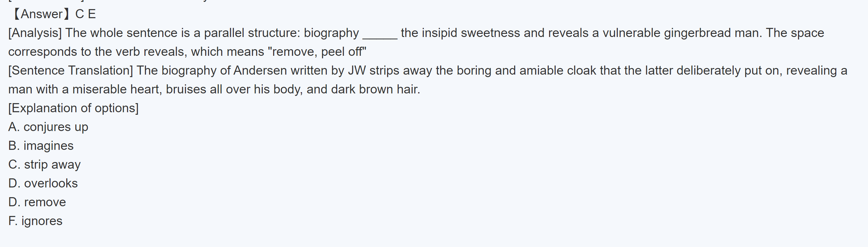Select option A. conjures up
868x247 pixels.
tap(48, 127)
